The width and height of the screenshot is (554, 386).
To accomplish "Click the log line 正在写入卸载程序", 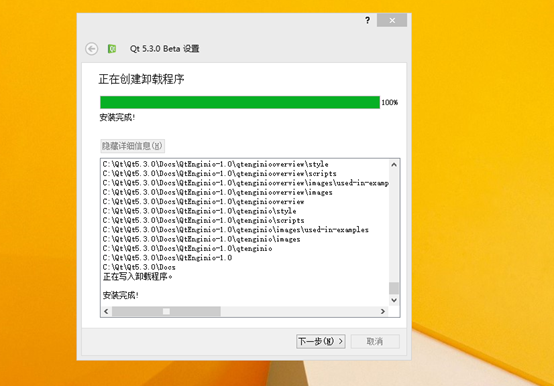I will tap(137, 277).
